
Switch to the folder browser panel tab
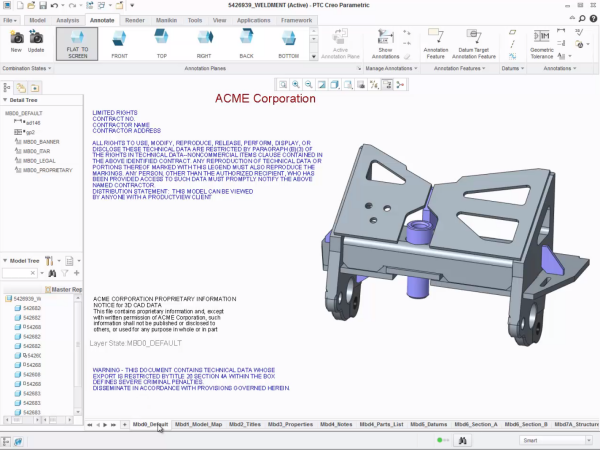tap(21, 88)
